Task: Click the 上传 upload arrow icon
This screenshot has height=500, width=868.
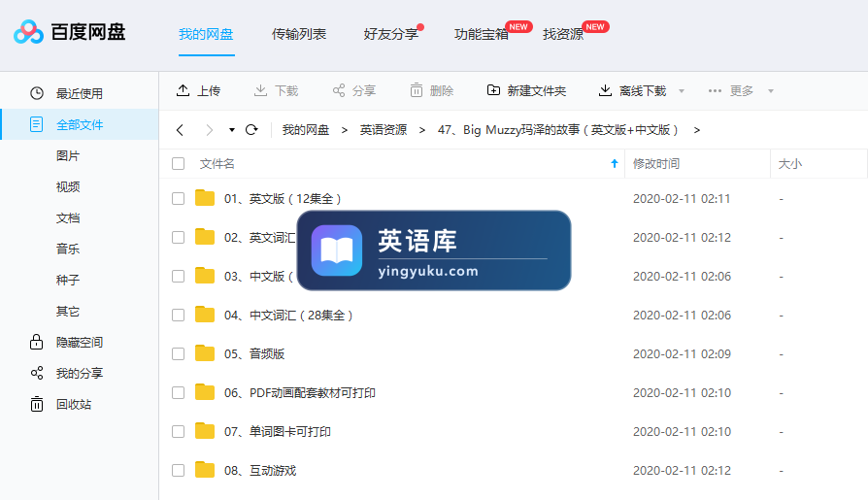Action: coord(183,90)
